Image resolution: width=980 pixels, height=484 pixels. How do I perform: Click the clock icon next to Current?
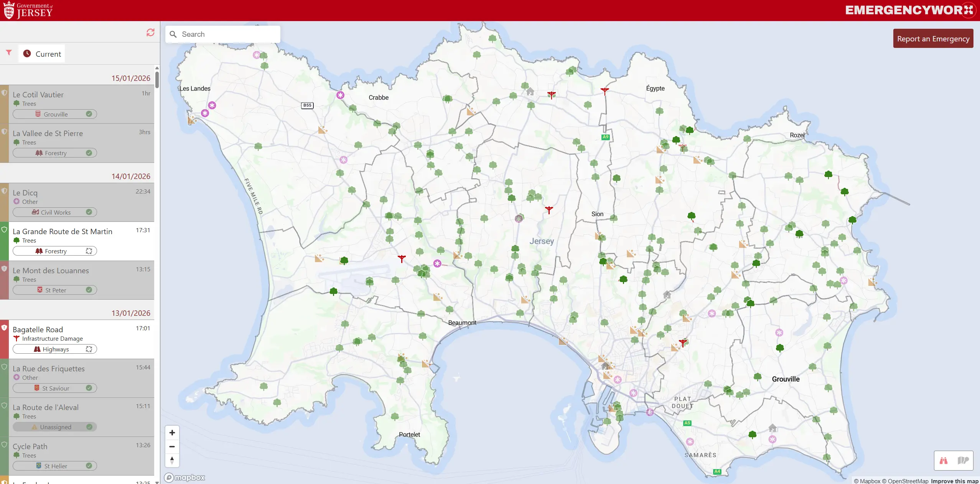(27, 53)
